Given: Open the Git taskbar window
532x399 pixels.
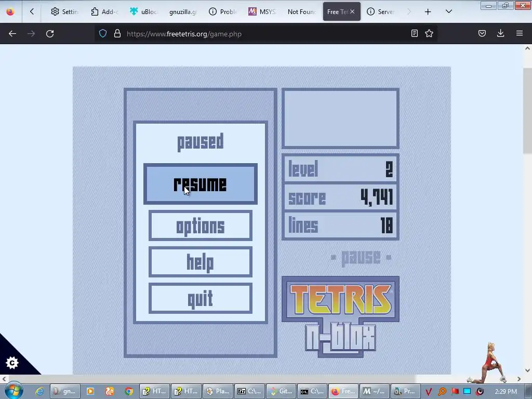Looking at the screenshot, I should click(281, 392).
